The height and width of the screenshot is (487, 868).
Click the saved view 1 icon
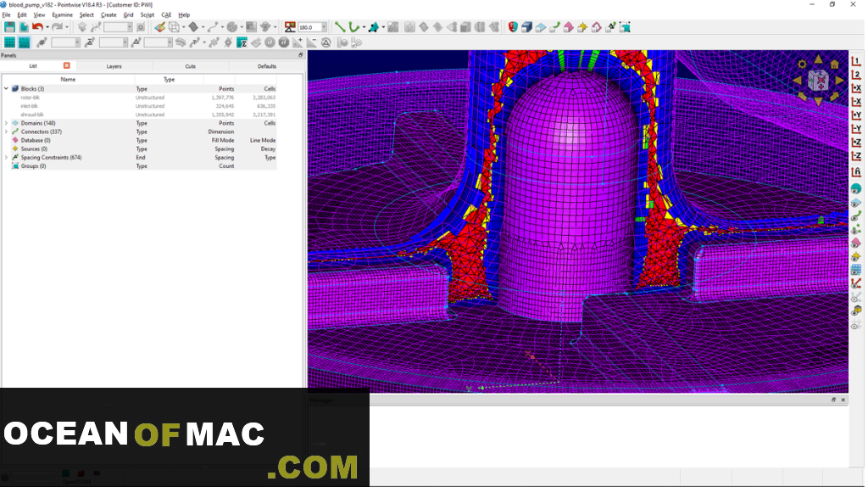pyautogui.click(x=856, y=61)
